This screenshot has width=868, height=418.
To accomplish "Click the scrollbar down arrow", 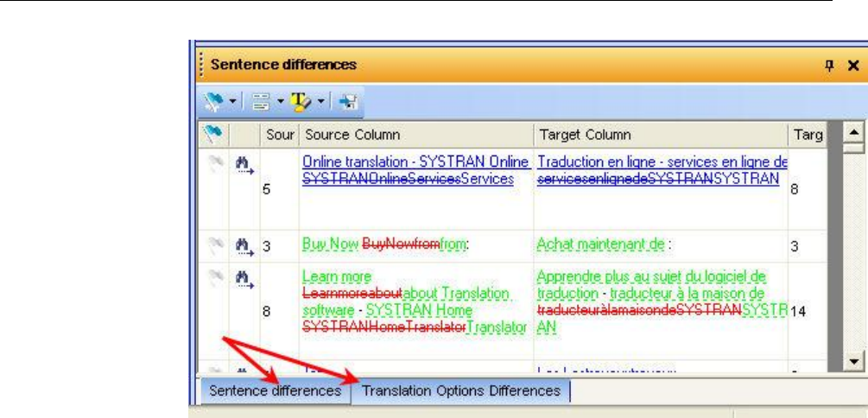I will click(853, 361).
